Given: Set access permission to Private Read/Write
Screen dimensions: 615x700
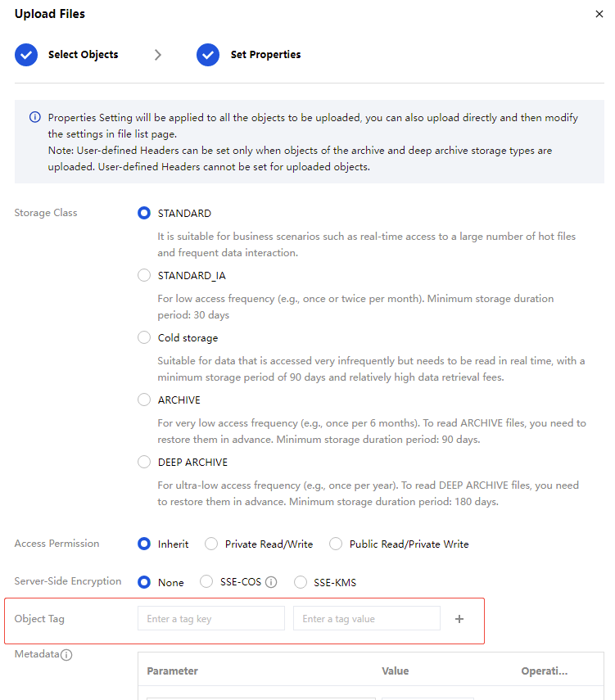Looking at the screenshot, I should pyautogui.click(x=211, y=544).
